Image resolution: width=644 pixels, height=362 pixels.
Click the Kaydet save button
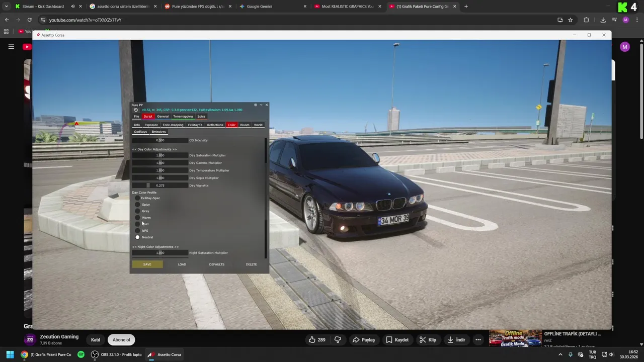click(x=397, y=340)
